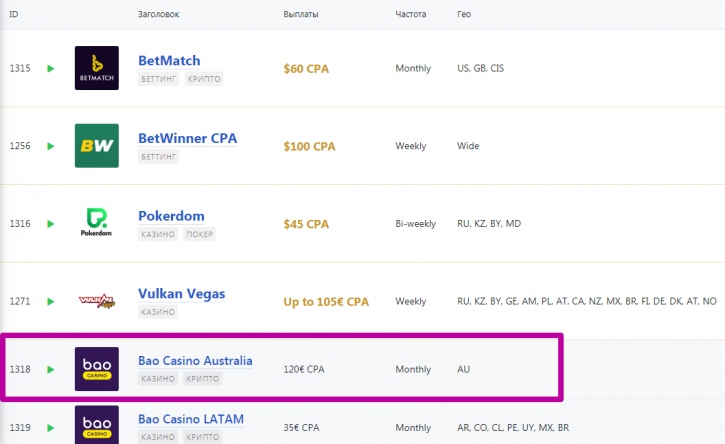Click the КРИПТО tag under BetMatch
Viewport: 725px width, 444px height.
(x=204, y=79)
